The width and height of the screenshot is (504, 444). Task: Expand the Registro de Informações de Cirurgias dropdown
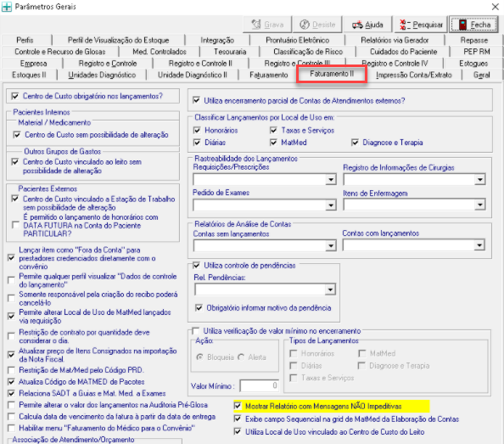click(x=479, y=179)
